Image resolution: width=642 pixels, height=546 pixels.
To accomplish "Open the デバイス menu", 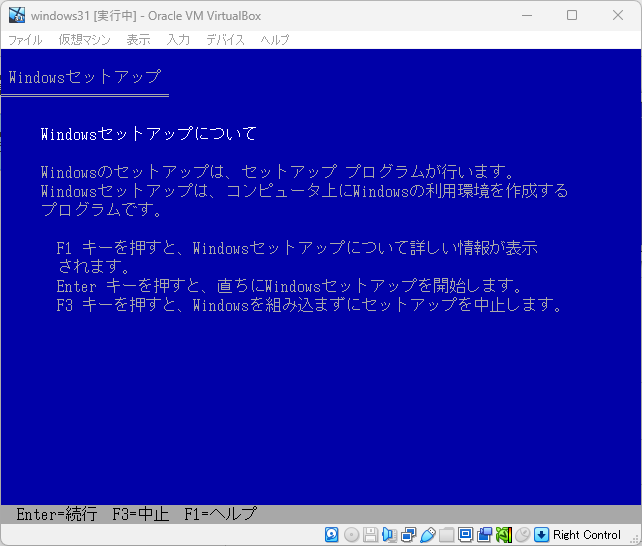I will click(225, 40).
